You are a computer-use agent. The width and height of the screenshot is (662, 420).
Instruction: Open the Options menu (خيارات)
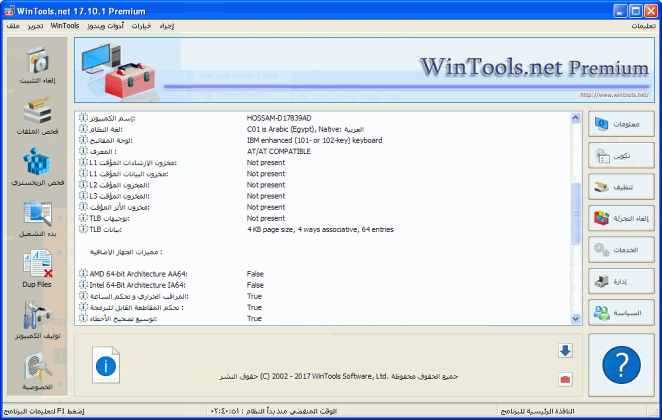(141, 26)
